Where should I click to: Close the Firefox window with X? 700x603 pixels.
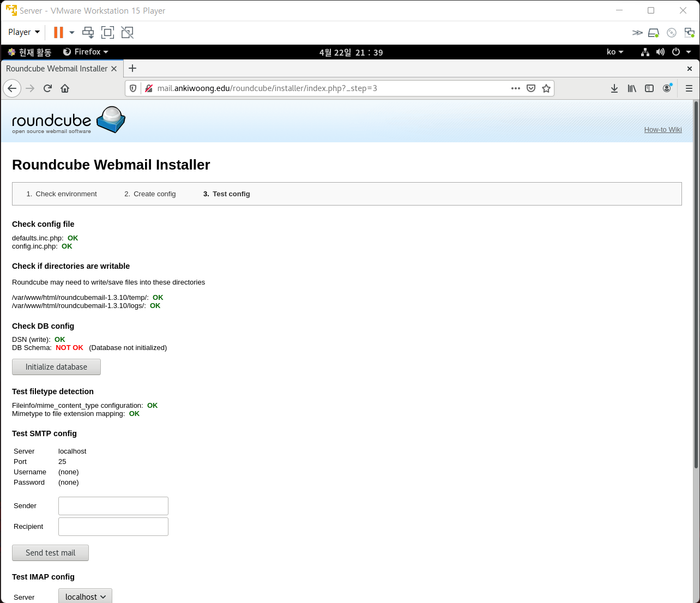[x=690, y=69]
